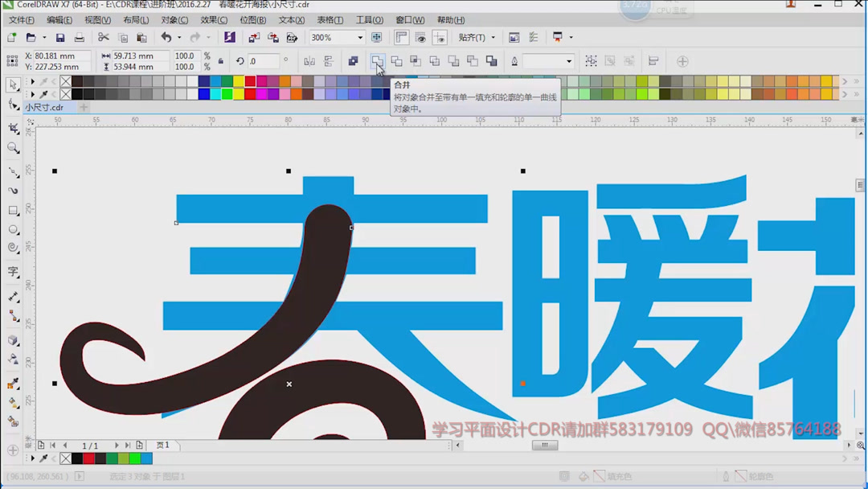
Task: Mirror the selection horizontally
Action: coord(309,61)
